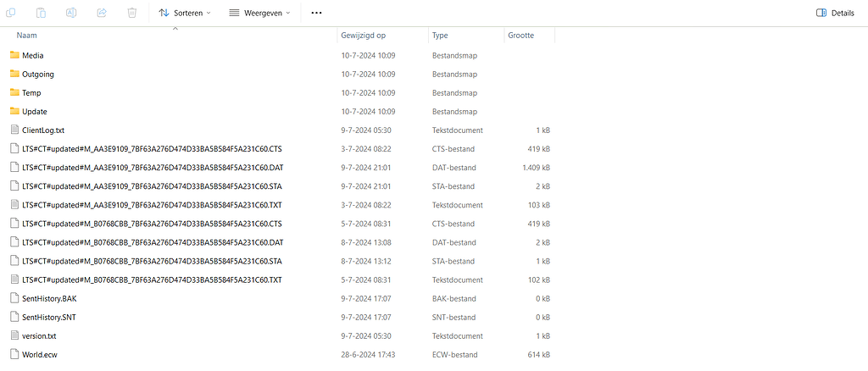The width and height of the screenshot is (868, 371).
Task: Select the Outgoing folder name
Action: (38, 74)
